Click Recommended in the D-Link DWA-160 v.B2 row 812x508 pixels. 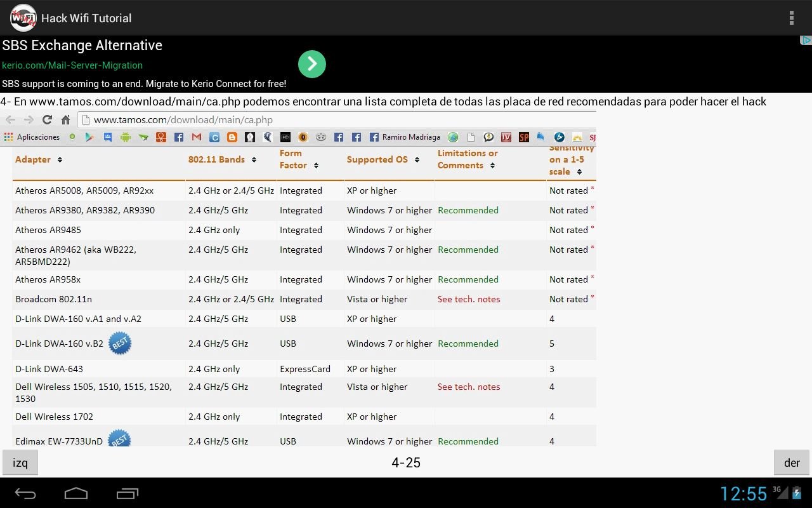click(468, 344)
